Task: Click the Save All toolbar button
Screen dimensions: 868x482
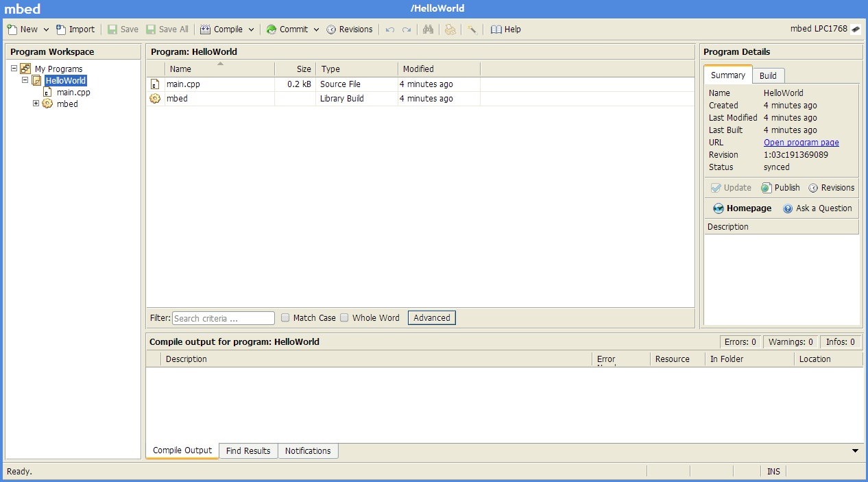Action: point(167,29)
